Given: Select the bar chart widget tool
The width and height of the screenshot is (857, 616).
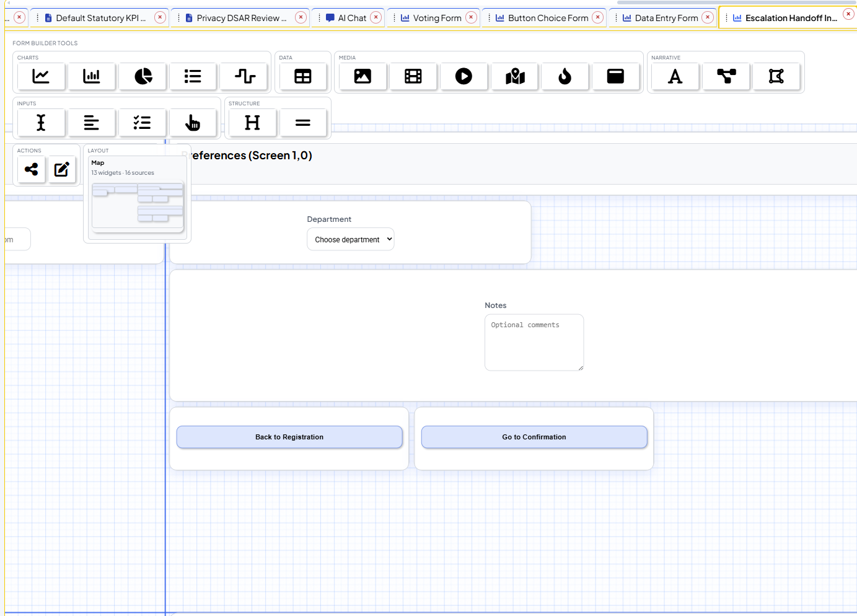Looking at the screenshot, I should [92, 76].
